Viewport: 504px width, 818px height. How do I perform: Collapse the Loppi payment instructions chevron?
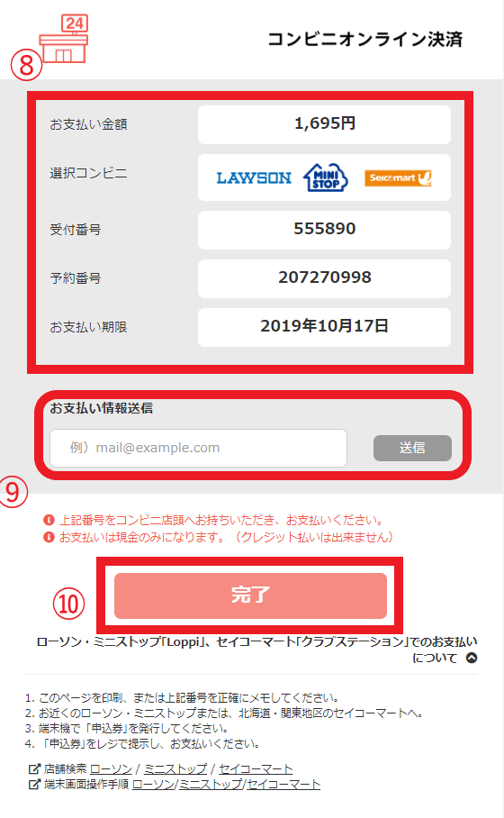point(472,658)
